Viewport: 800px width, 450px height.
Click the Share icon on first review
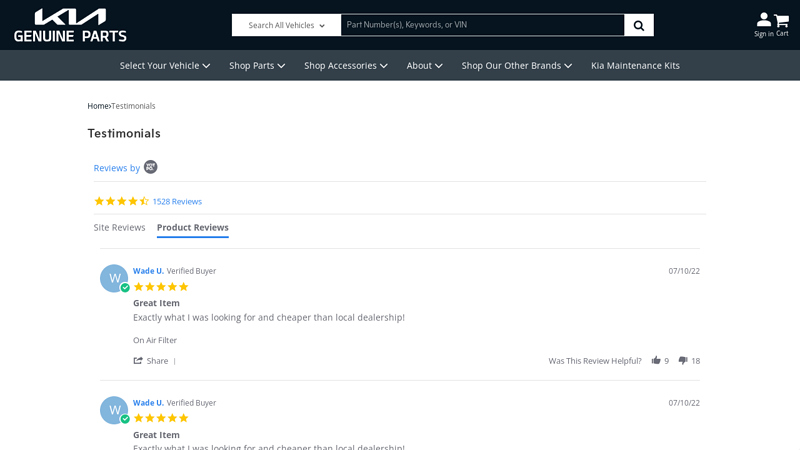pos(138,360)
